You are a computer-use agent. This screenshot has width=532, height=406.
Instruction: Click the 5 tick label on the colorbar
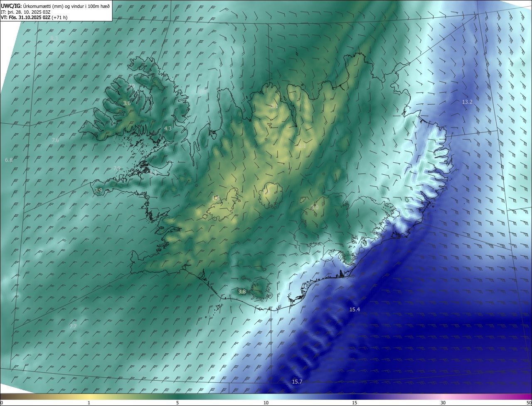177,403
